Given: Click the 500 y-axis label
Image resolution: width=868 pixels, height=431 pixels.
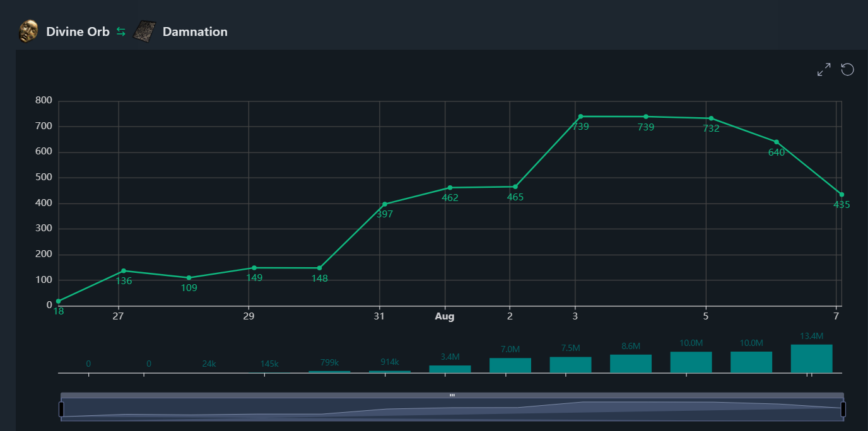Looking at the screenshot, I should (44, 177).
